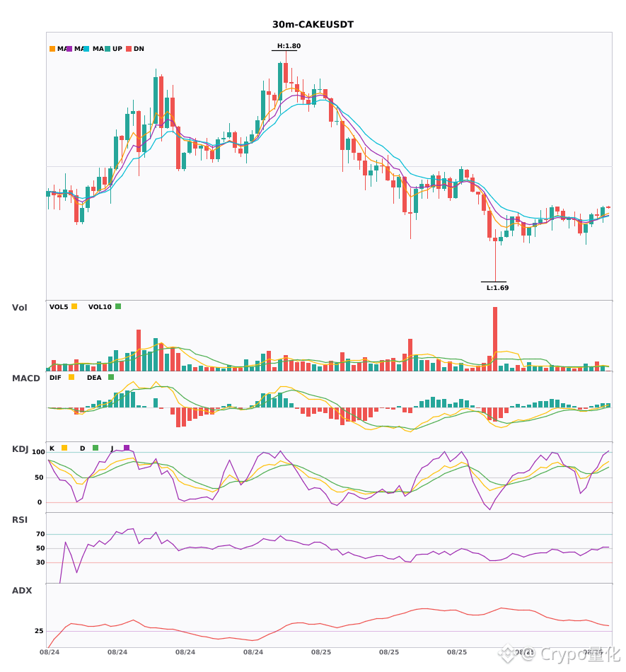This screenshot has width=626, height=672.
Task: Select the KDJ panel label
Action: [x=20, y=449]
